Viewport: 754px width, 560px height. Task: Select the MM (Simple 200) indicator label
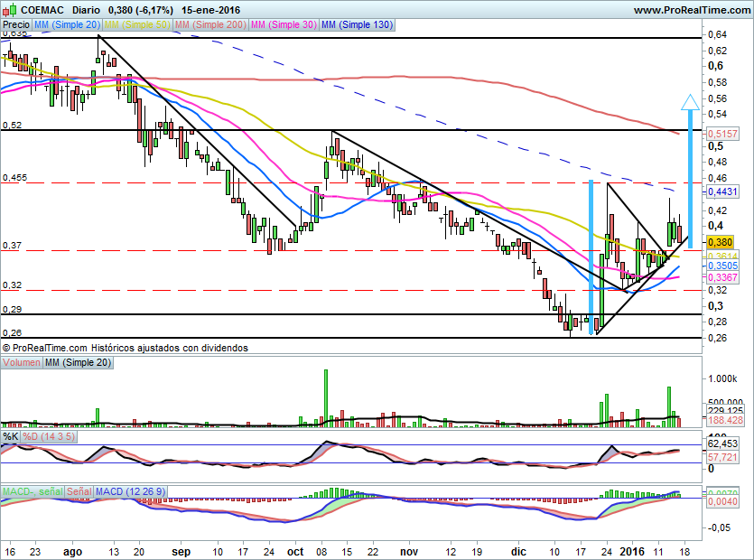tap(209, 26)
